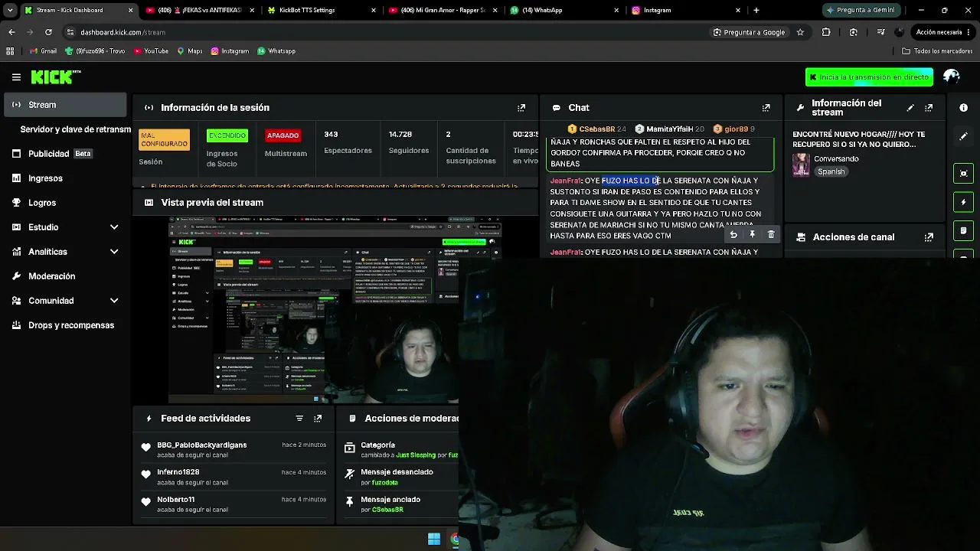Screen dimensions: 980x551
Task: Delete the hovered JeanFra1 chat message
Action: pos(771,235)
